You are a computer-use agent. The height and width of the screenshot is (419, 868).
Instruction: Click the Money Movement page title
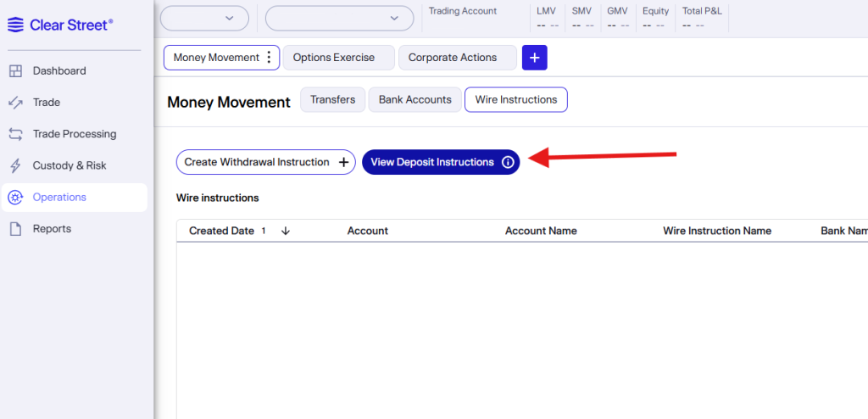tap(229, 103)
